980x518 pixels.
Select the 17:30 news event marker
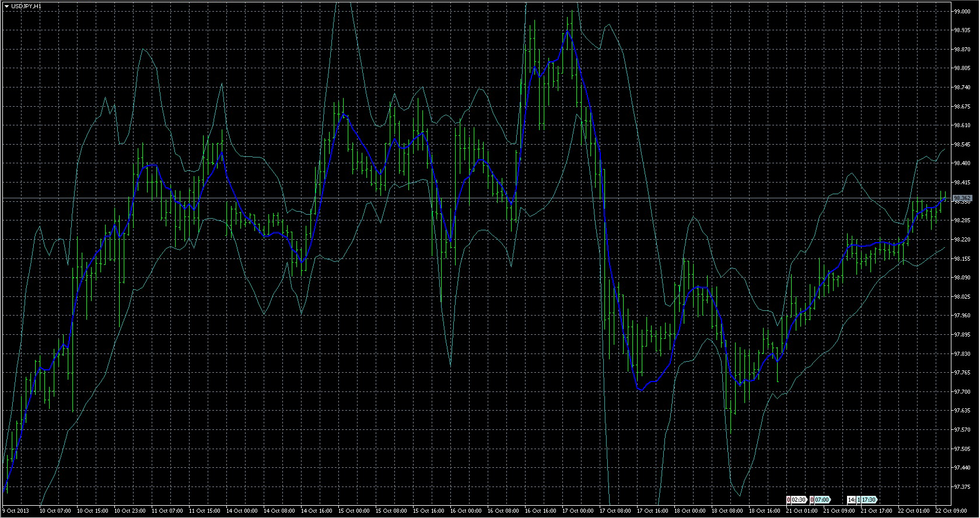(869, 499)
